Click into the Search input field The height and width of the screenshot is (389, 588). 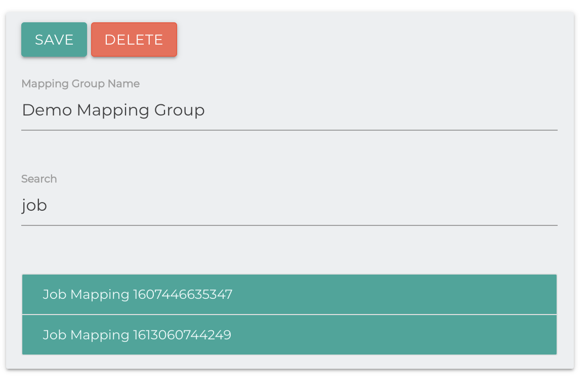pos(289,206)
